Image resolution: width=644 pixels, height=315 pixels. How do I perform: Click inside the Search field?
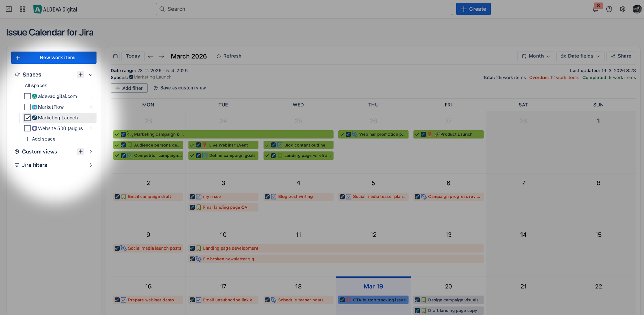pyautogui.click(x=304, y=9)
